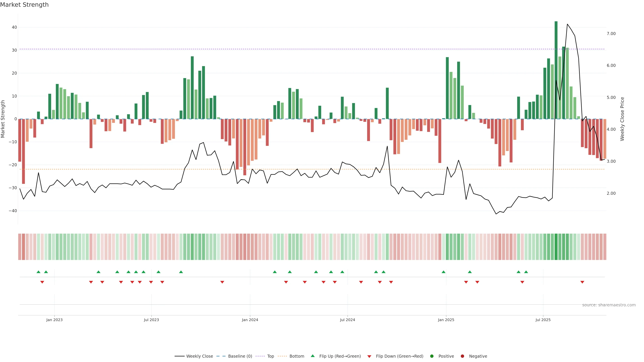The height and width of the screenshot is (362, 644).
Task: Click the Market Strength y-axis title
Action: tap(3, 119)
